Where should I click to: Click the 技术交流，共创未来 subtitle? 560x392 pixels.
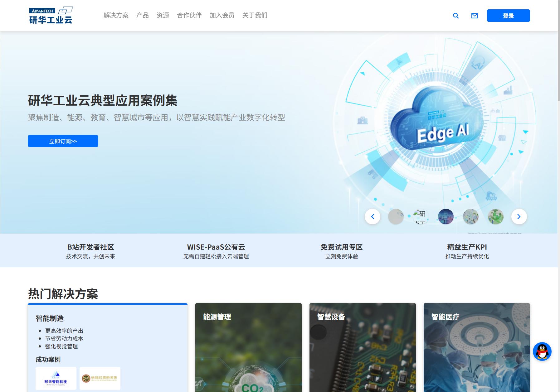click(x=90, y=256)
